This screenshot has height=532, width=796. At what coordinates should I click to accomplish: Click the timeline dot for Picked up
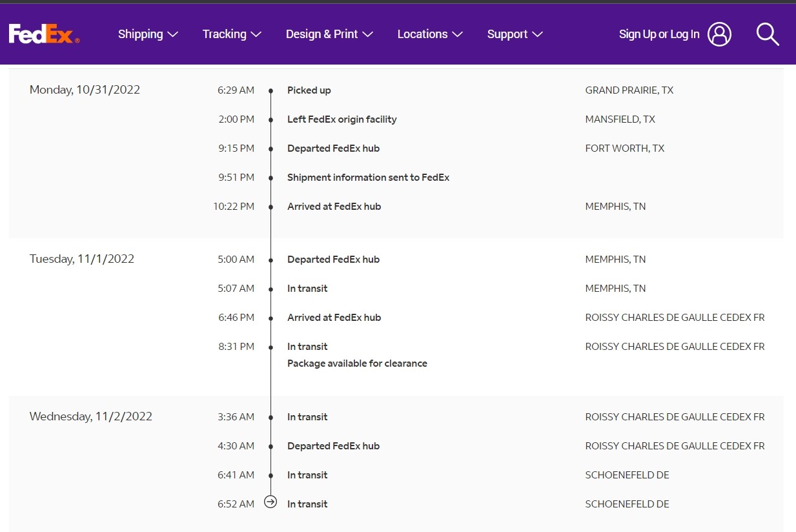271,91
